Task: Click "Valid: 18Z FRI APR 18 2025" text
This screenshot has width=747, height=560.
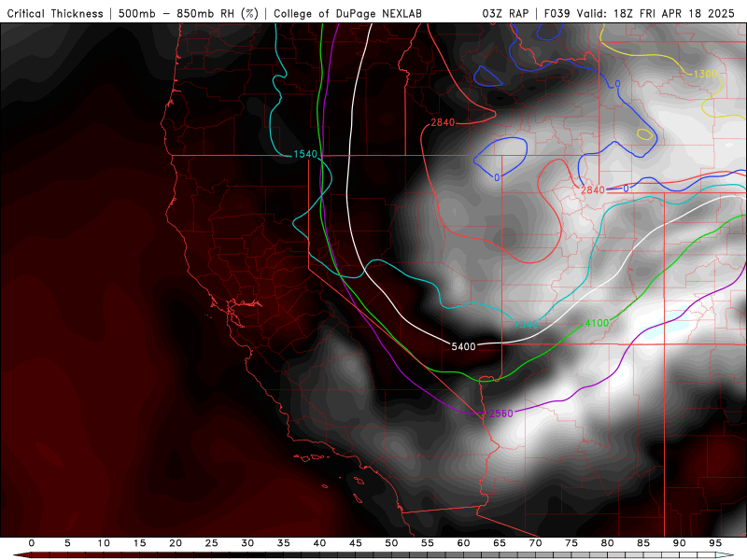Action: [x=656, y=14]
